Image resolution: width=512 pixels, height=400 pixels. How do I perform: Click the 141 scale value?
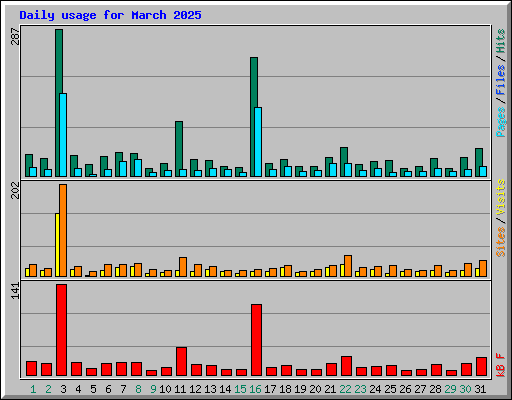coord(15,290)
